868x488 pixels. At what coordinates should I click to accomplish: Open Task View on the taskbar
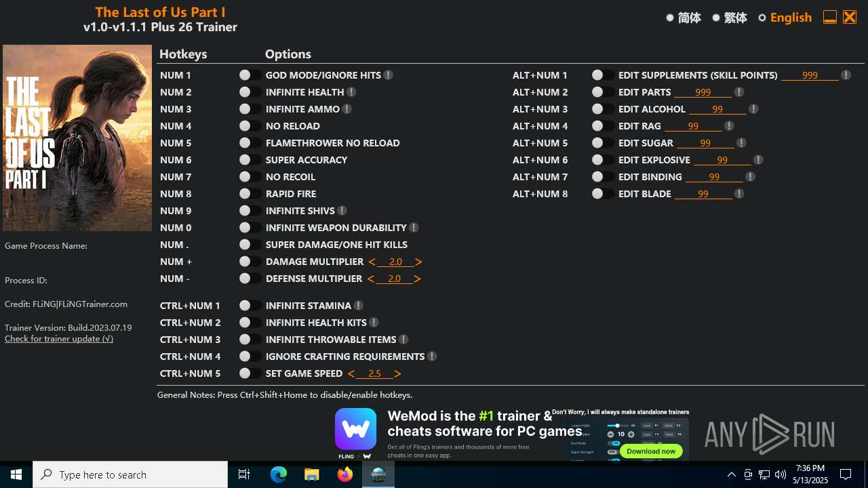point(244,474)
